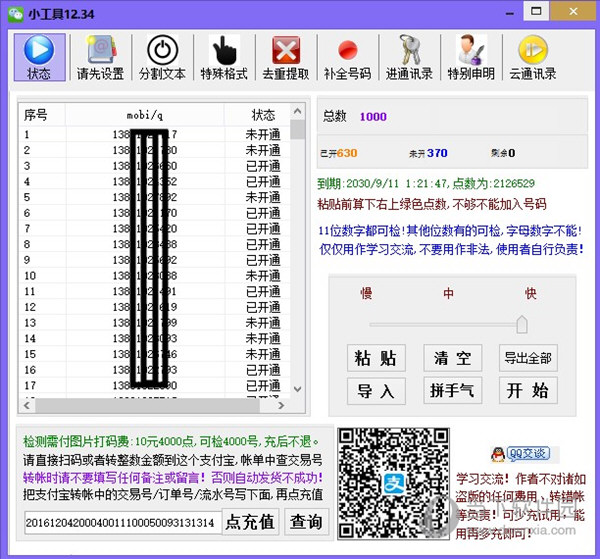
Task: Select row 13 in the number list
Action: 155,323
